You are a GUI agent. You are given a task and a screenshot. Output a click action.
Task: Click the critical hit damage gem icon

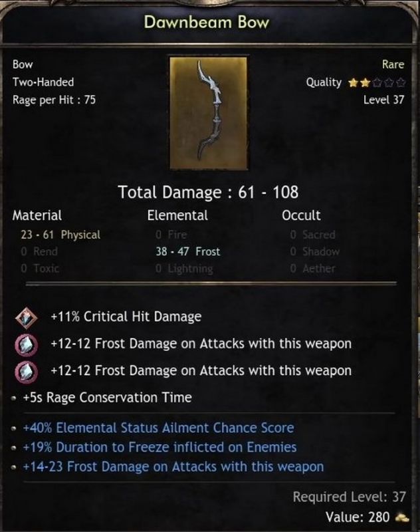coord(27,318)
